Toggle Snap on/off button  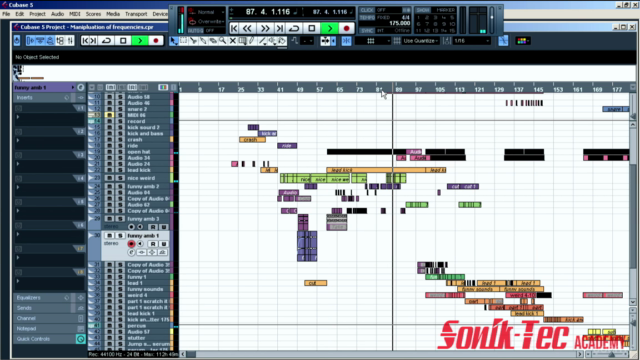tap(346, 41)
